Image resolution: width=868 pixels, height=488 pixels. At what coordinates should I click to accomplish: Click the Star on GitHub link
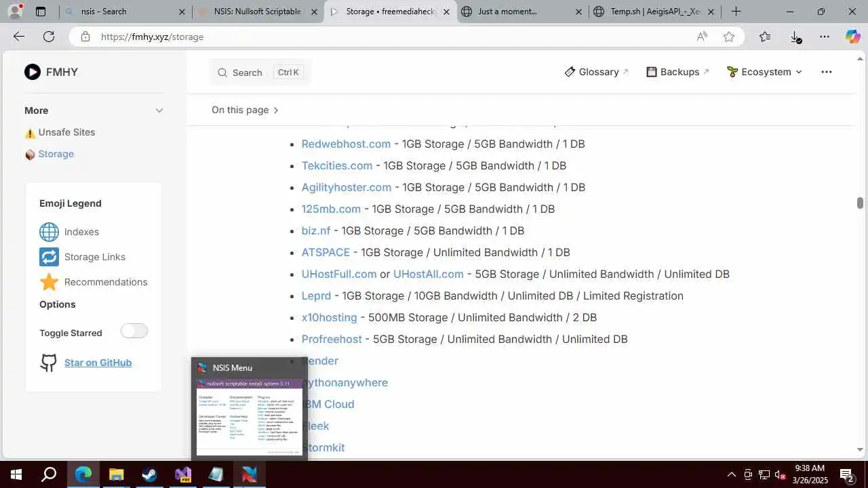tap(98, 363)
